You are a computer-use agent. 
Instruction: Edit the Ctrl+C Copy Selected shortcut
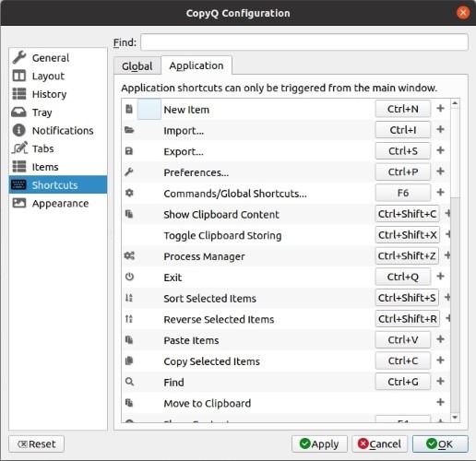tap(403, 361)
